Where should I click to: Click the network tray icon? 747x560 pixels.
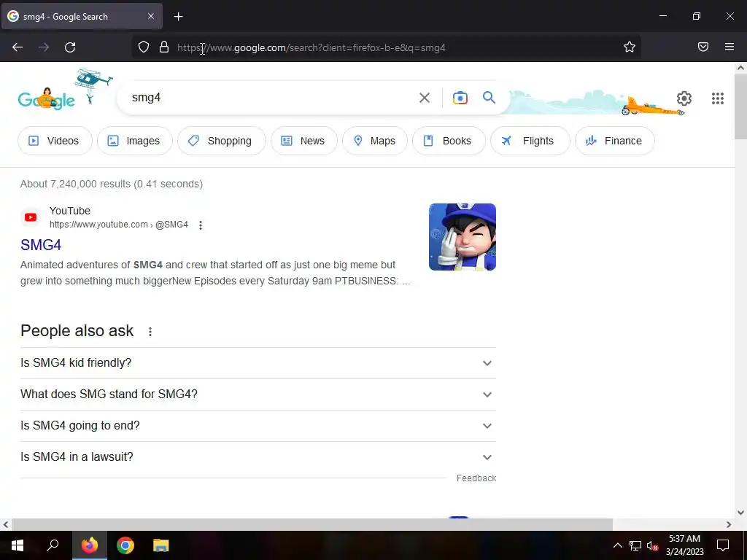[635, 545]
